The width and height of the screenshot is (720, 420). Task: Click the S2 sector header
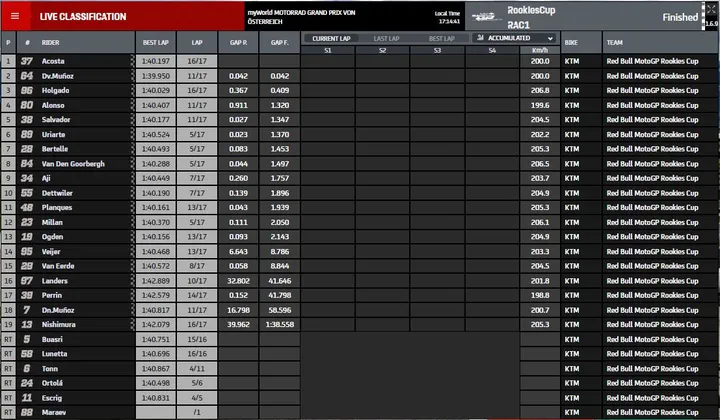coord(382,50)
